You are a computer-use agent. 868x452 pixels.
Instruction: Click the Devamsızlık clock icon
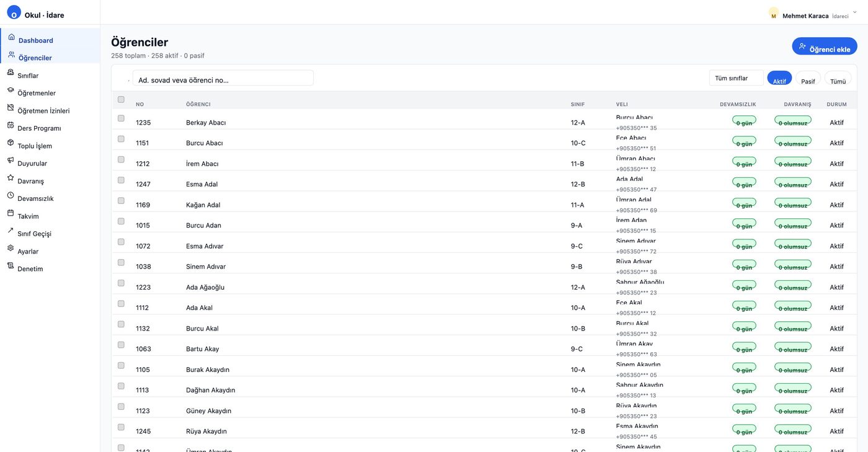(11, 195)
